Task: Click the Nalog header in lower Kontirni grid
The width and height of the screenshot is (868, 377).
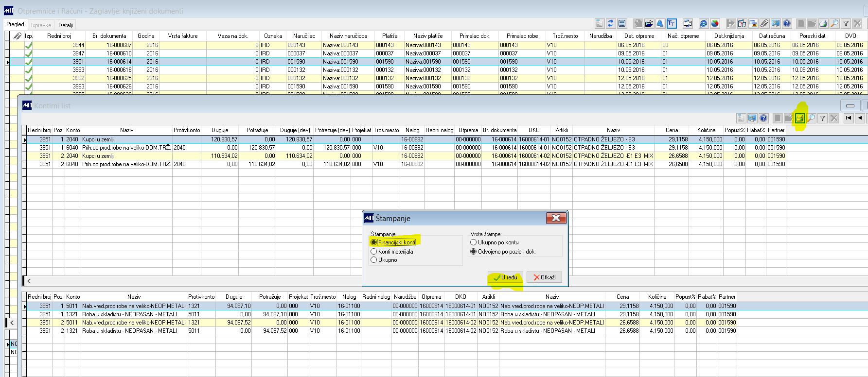Action: (x=349, y=297)
